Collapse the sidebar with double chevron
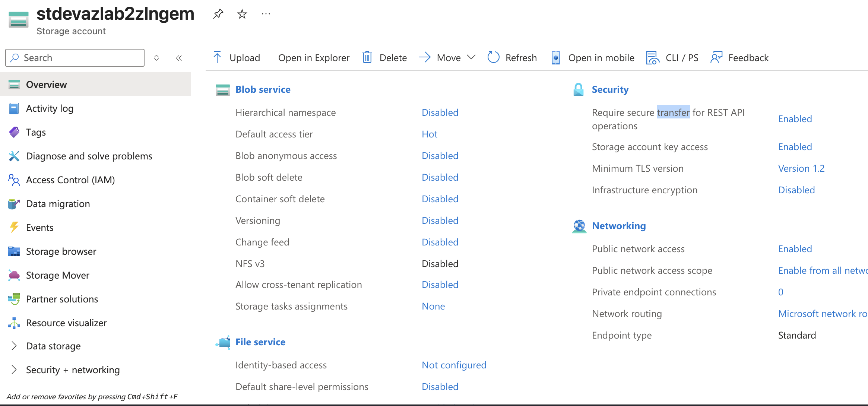The height and width of the screenshot is (406, 868). [x=179, y=58]
